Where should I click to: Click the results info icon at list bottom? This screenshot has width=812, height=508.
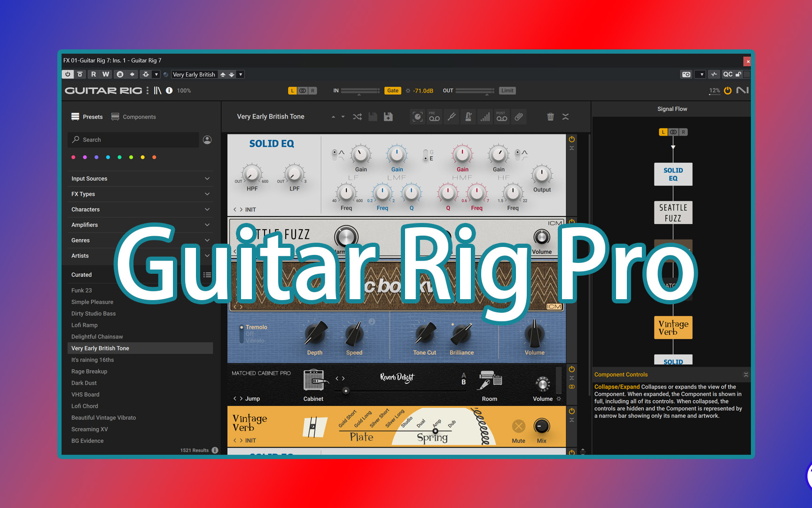(215, 450)
